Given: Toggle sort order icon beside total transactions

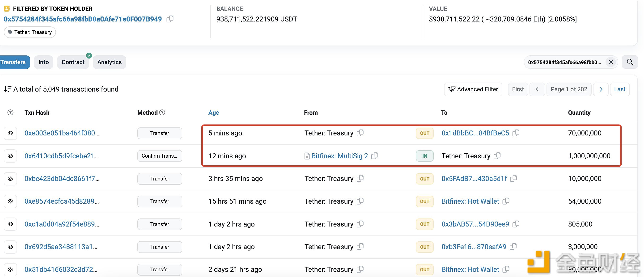Looking at the screenshot, I should coord(8,89).
